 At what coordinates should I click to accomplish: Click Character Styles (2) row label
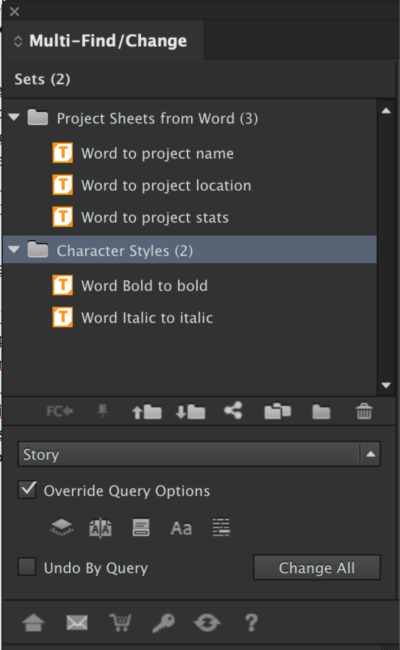[125, 250]
